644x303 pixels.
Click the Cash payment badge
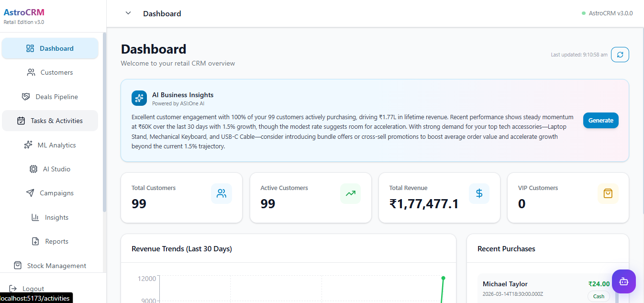click(x=599, y=296)
